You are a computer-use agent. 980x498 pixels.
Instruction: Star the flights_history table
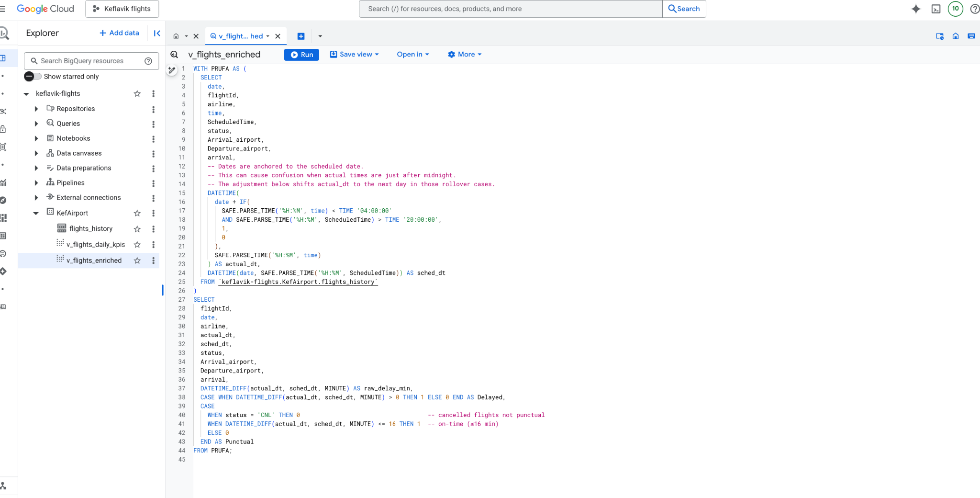point(137,229)
